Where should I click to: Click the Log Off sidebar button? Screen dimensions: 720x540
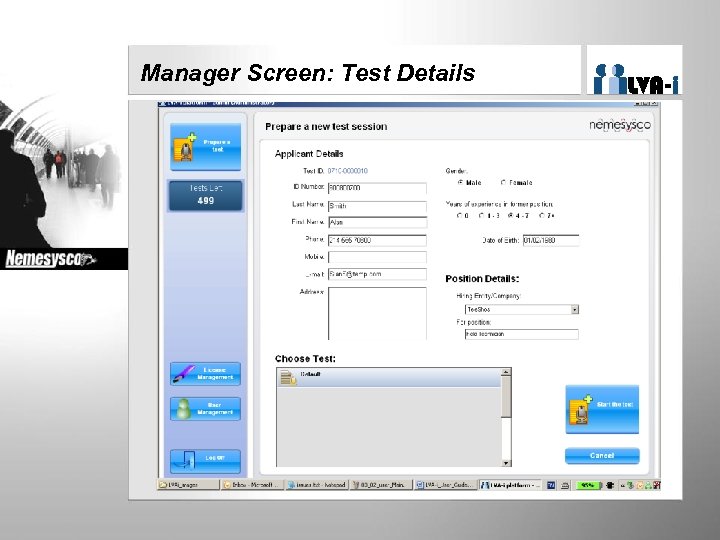point(205,461)
